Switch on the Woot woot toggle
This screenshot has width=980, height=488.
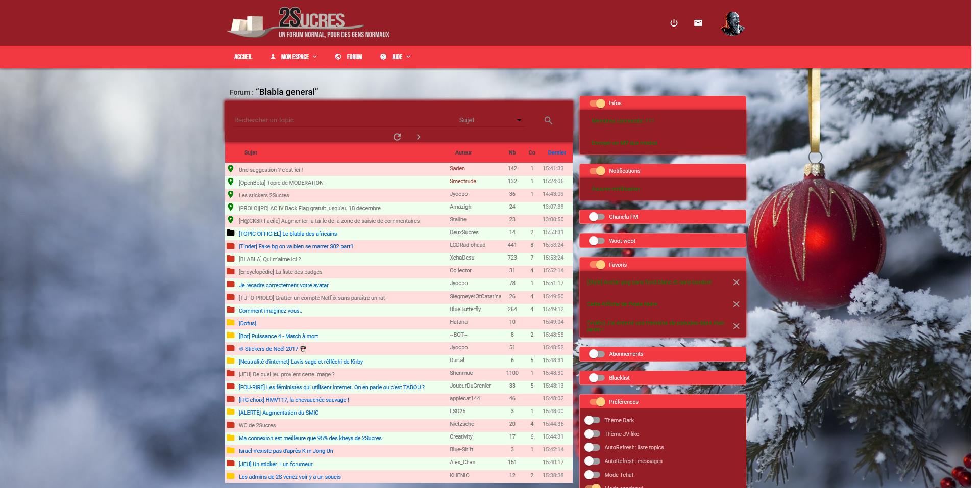point(597,241)
